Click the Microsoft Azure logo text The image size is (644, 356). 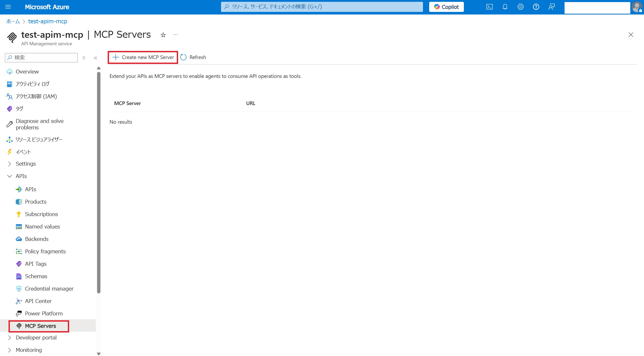click(x=47, y=7)
